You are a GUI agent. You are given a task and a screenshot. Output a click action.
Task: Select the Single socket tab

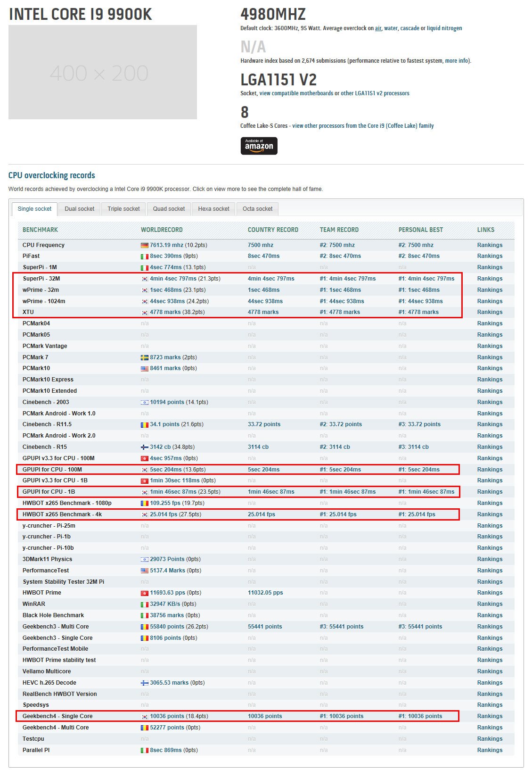click(34, 209)
